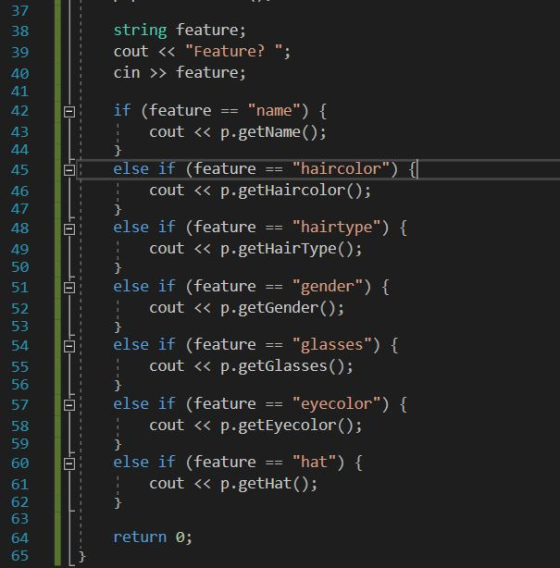Click the 'if' keyword on line 42
This screenshot has height=568, width=560.
122,110
